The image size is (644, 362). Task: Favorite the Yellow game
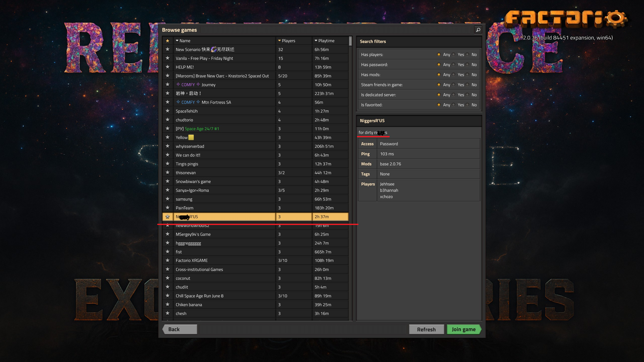point(168,138)
